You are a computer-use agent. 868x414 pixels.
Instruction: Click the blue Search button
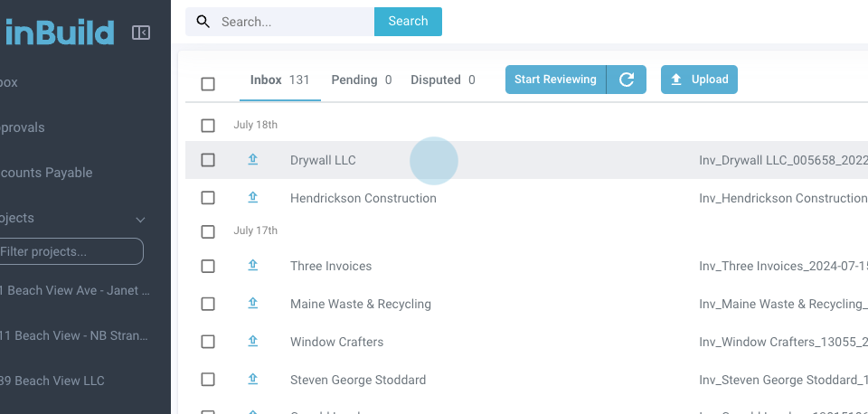pyautogui.click(x=408, y=22)
